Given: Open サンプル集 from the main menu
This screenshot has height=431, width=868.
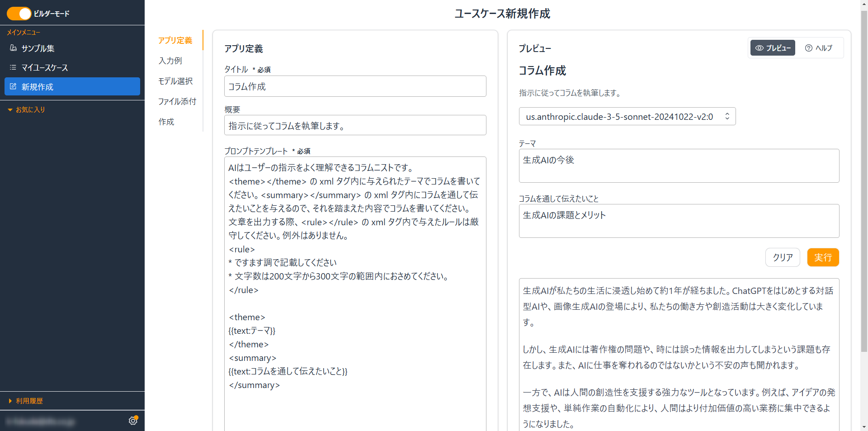Looking at the screenshot, I should pyautogui.click(x=72, y=48).
